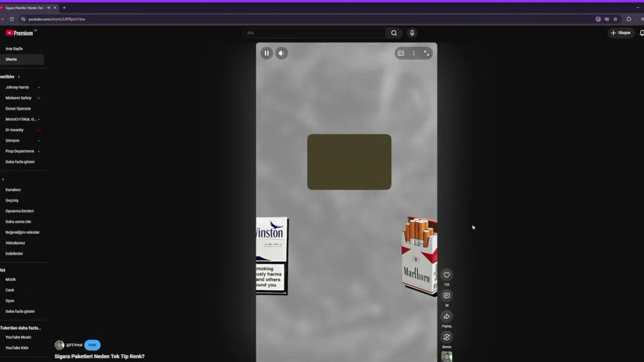The width and height of the screenshot is (644, 362).
Task: Expand the subscriptions section chevron
Action: point(19,77)
